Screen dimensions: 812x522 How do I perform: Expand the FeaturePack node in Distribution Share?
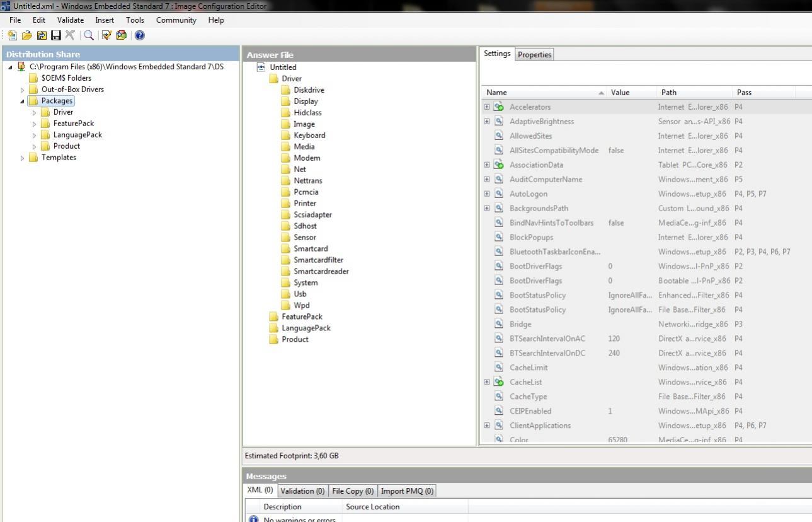tap(35, 124)
